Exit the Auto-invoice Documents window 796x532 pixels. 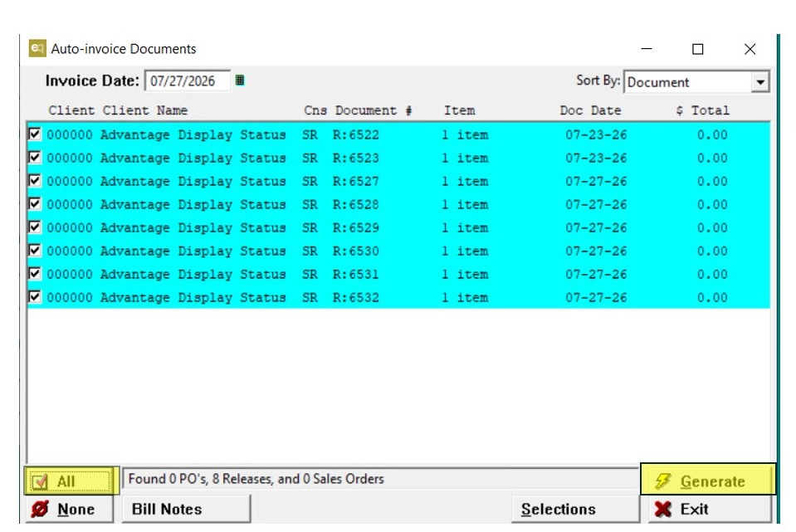709,509
